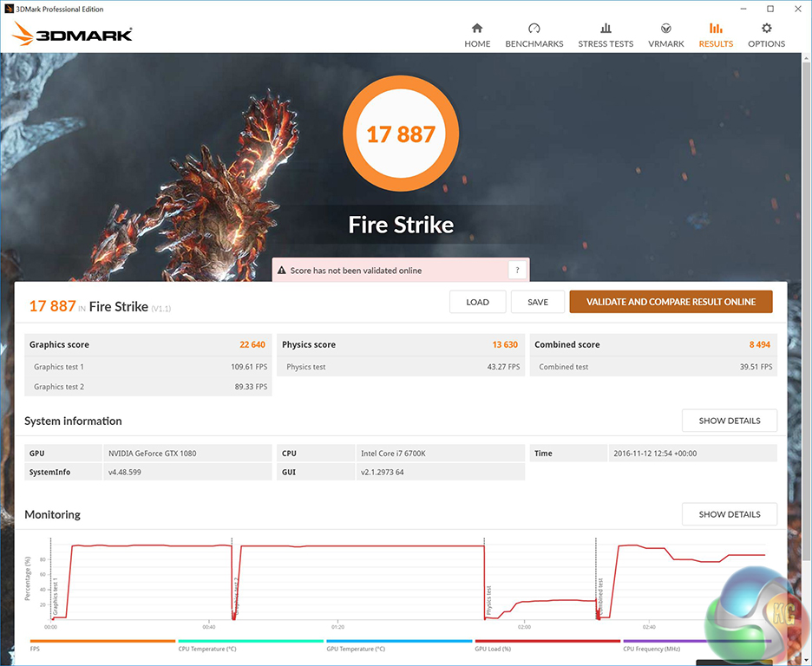Click Combined test value 39.51 FPS
This screenshot has height=666, width=812.
click(x=756, y=366)
